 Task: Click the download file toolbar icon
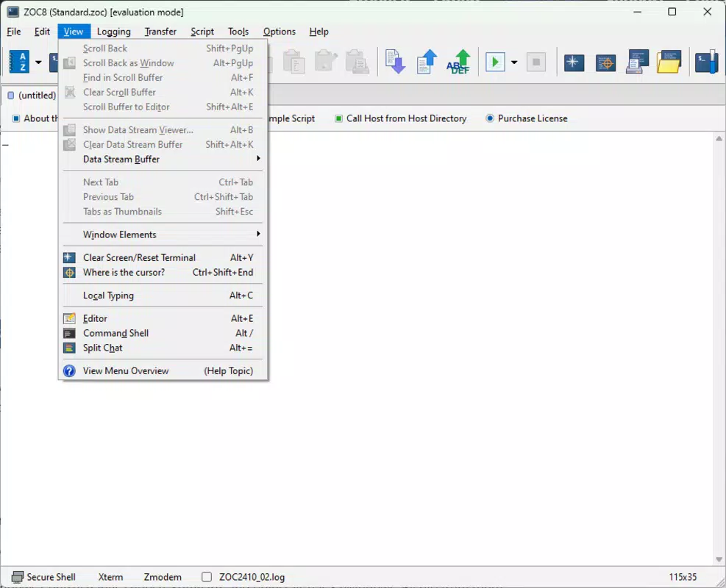395,62
